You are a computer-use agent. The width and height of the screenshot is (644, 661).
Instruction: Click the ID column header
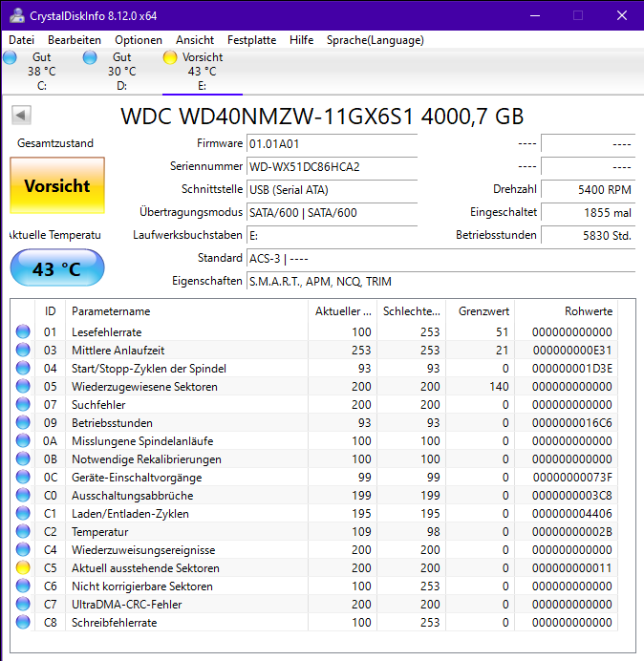[x=51, y=311]
